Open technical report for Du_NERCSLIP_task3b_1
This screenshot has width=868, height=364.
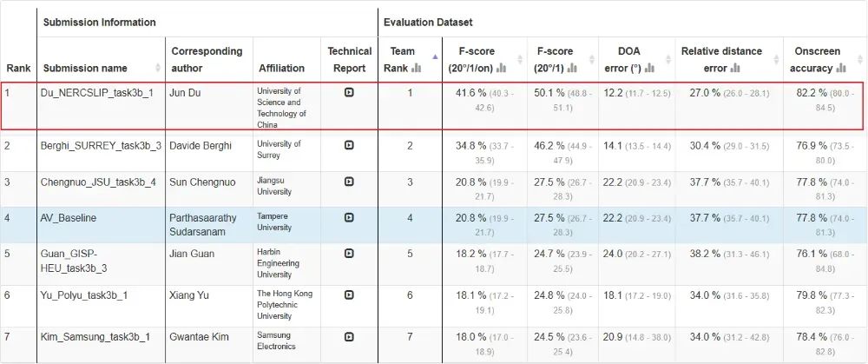click(349, 92)
